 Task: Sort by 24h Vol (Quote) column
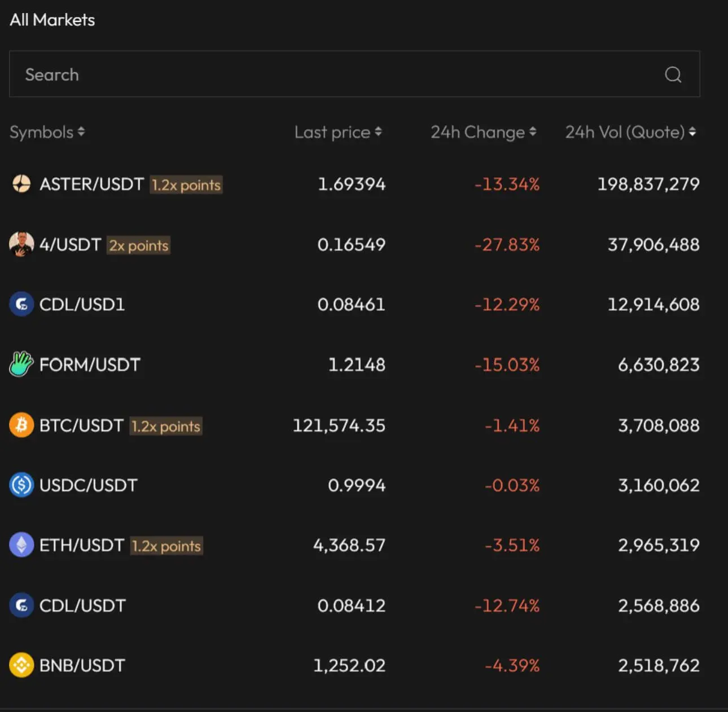click(630, 132)
